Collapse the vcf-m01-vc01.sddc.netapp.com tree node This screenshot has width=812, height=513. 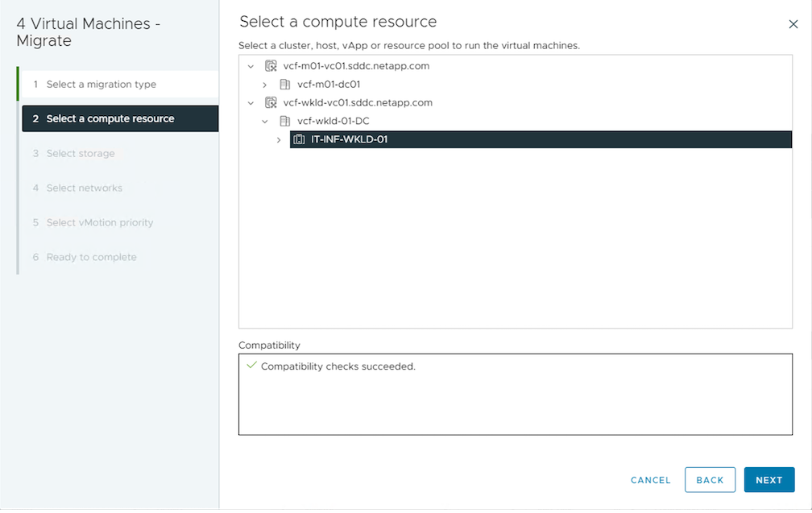[251, 66]
